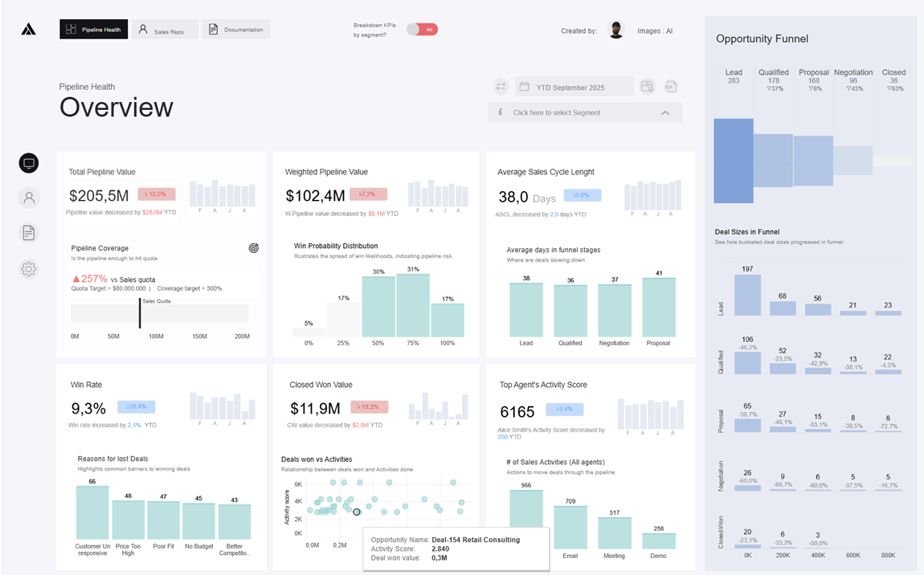Open the settings gear icon in left sidebar

pos(29,269)
